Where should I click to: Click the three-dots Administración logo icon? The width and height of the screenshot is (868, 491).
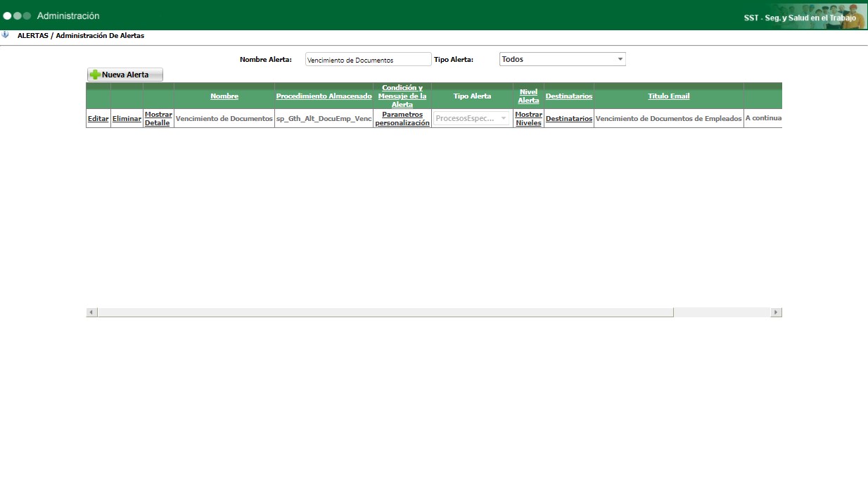[x=17, y=15]
